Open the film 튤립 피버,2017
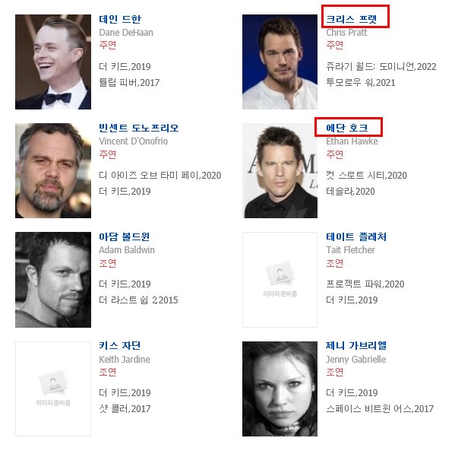Screen dimensions: 455x476 [x=129, y=82]
